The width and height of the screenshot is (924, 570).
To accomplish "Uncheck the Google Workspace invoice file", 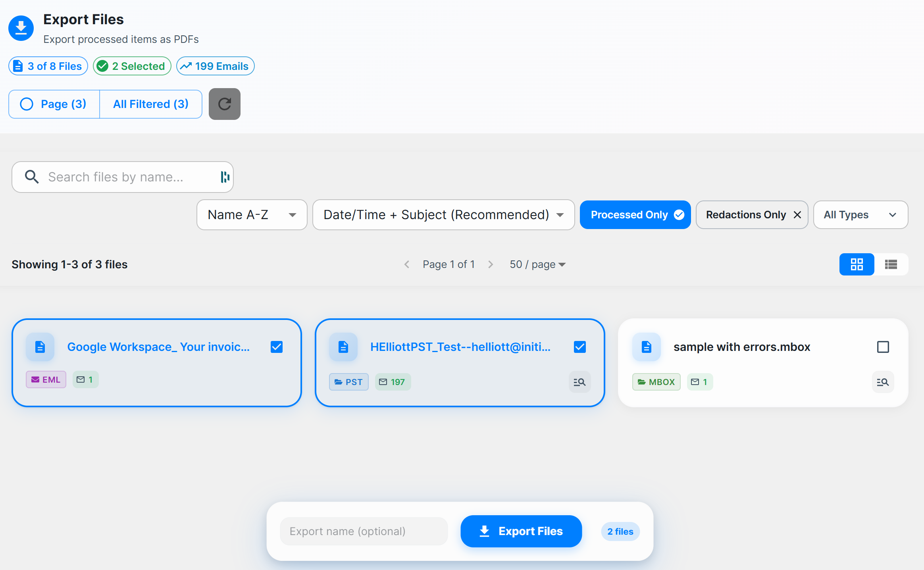I will click(x=277, y=347).
